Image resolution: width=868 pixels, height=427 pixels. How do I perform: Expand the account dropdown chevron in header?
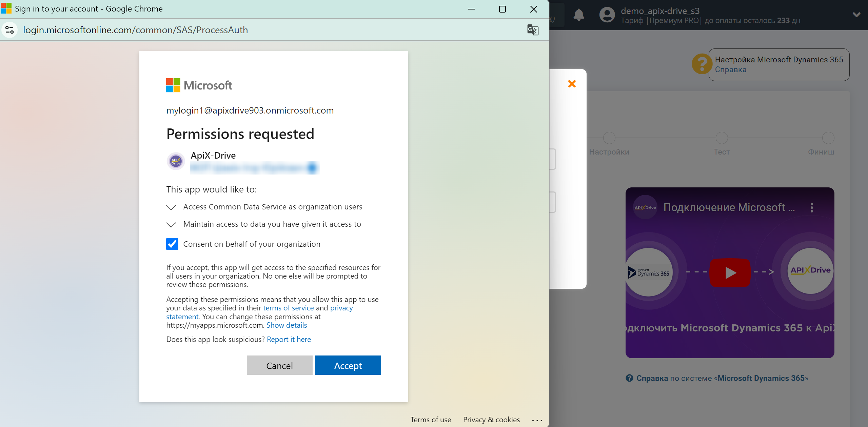click(856, 15)
